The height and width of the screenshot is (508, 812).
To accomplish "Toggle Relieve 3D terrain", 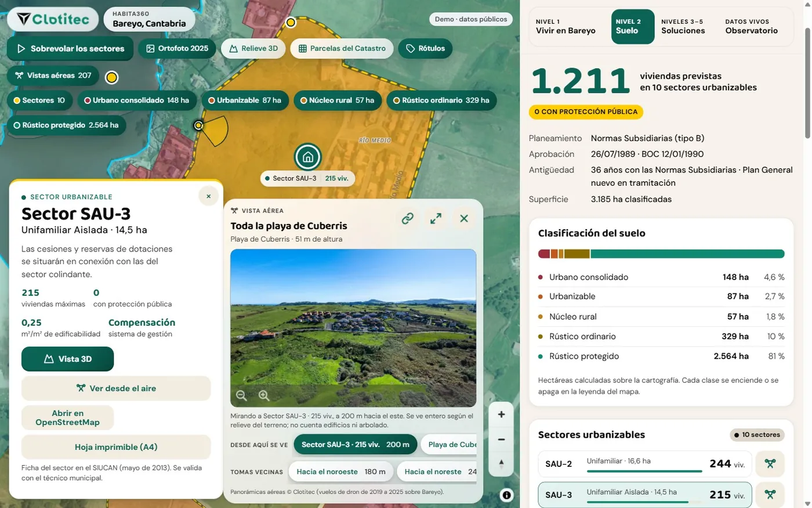I will 253,48.
